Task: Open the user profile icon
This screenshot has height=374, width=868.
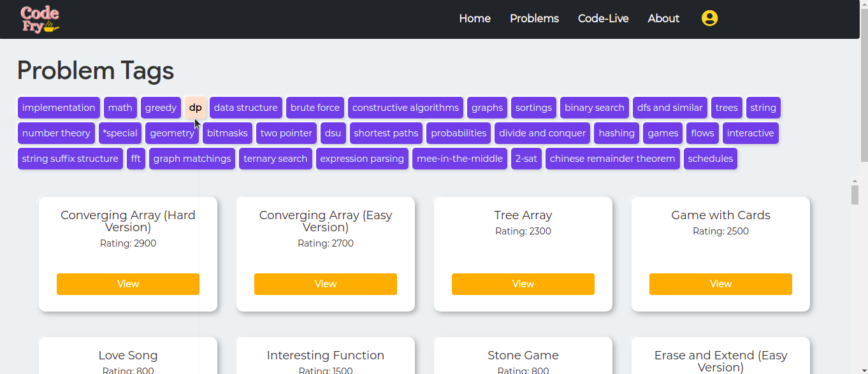Action: (x=709, y=18)
